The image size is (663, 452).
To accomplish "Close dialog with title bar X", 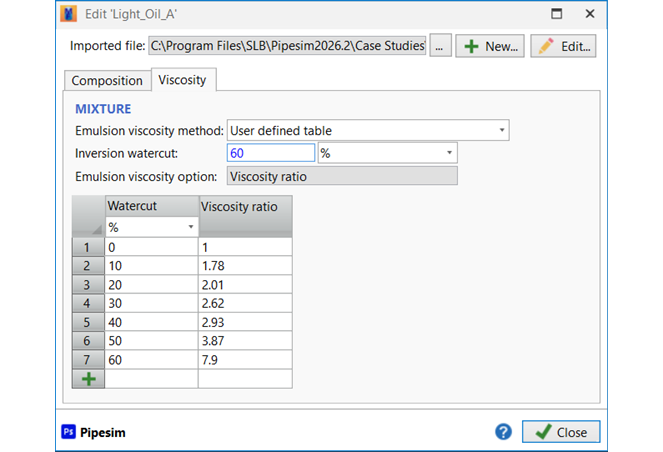I will 590,14.
